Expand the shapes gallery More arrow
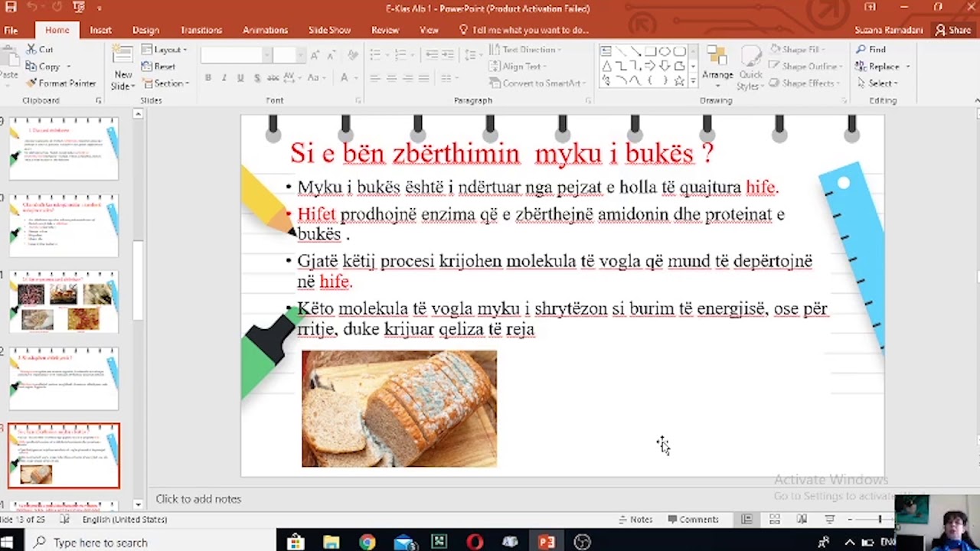The height and width of the screenshot is (551, 980). coord(694,80)
